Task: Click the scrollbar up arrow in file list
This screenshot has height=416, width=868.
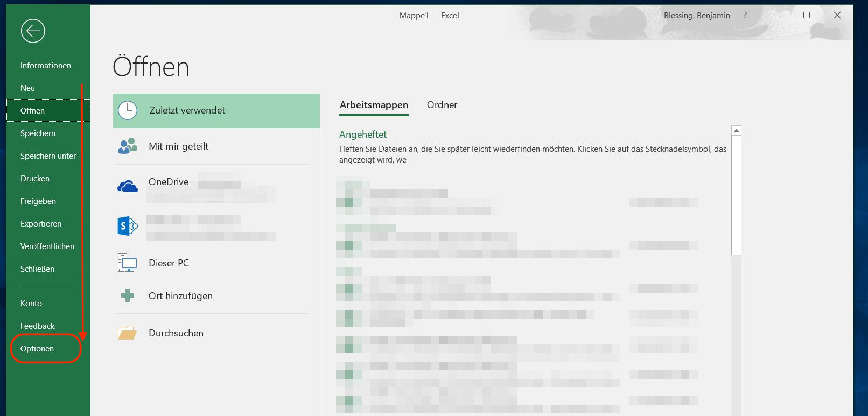Action: point(736,130)
